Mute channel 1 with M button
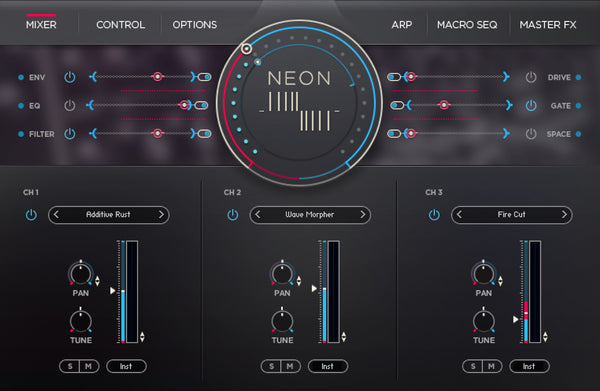600x391 pixels. pos(89,366)
